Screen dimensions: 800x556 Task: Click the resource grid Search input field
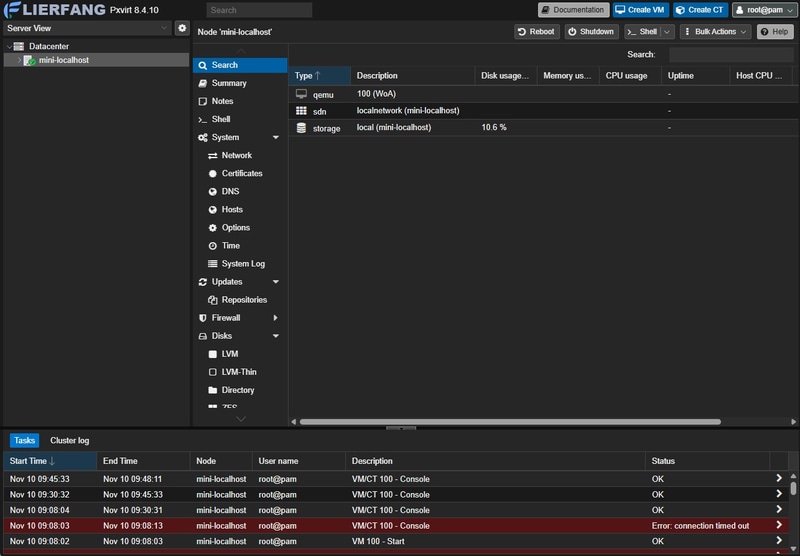tap(731, 55)
